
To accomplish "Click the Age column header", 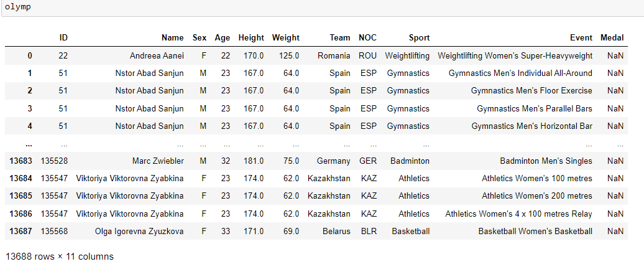I will 222,38.
